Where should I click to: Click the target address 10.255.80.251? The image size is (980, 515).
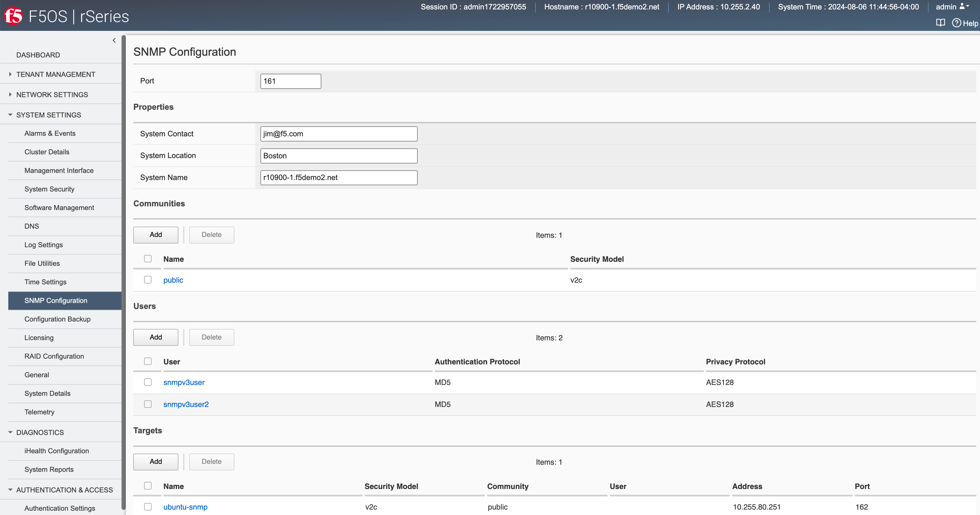coord(757,507)
